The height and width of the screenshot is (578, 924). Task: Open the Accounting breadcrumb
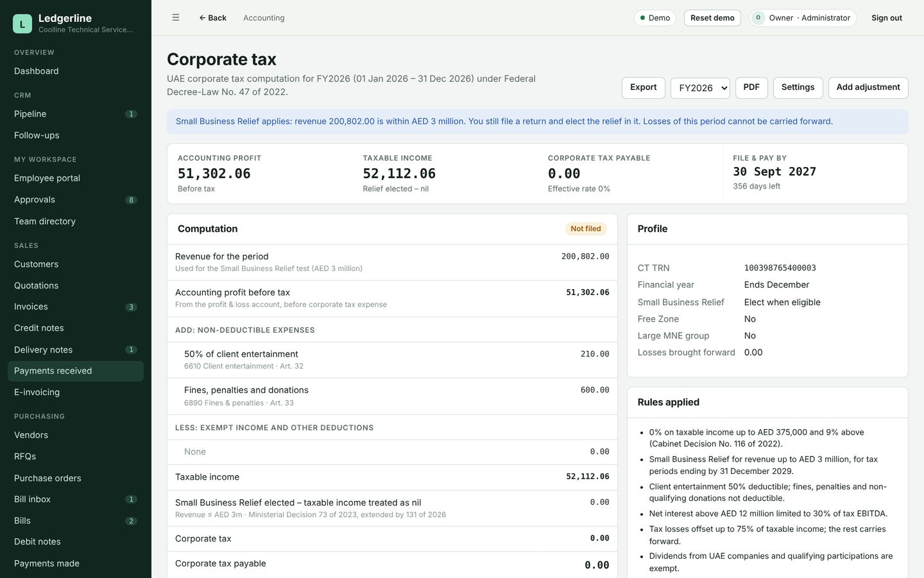click(x=264, y=18)
